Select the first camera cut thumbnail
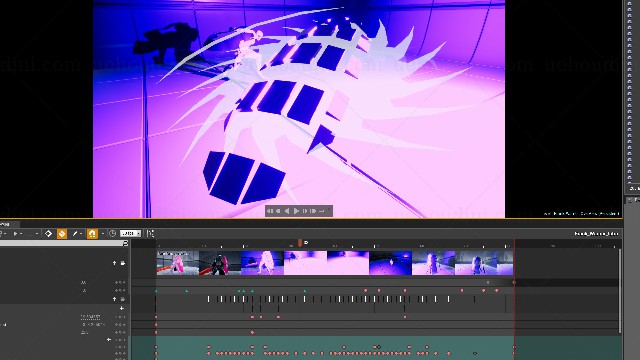Viewport: 640px width, 360px height. (x=178, y=263)
